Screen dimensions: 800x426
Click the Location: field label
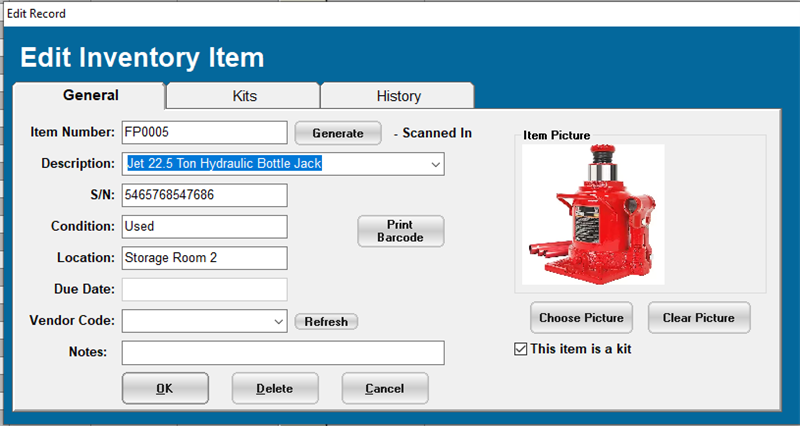coord(86,258)
